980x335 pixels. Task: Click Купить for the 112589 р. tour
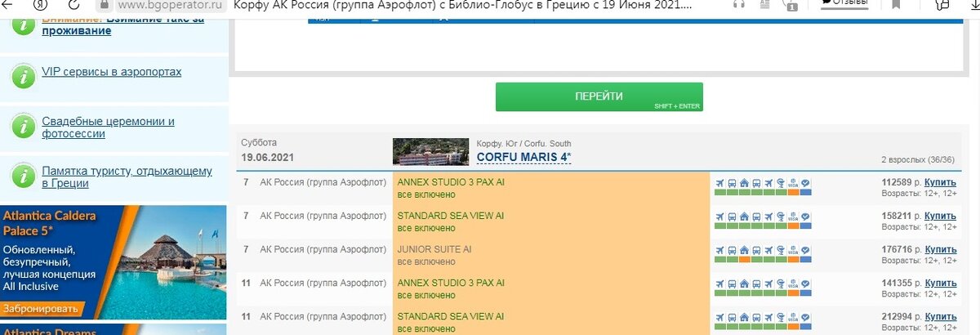940,181
